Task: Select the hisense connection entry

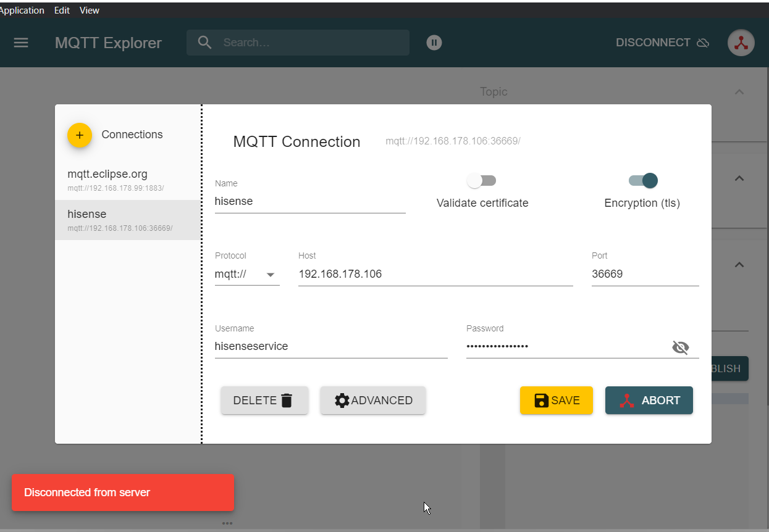Action: (128, 220)
